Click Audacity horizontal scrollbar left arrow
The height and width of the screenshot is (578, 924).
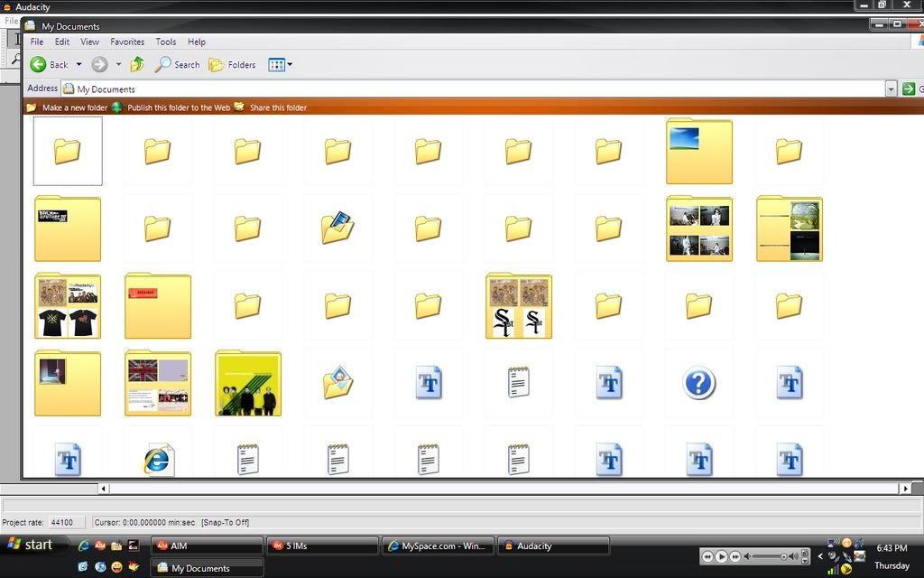click(x=104, y=489)
